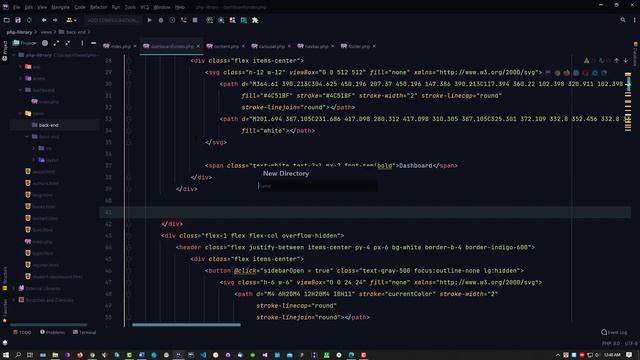The image size is (640, 360).
Task: Click the Run with Coverage icon
Action: [x=172, y=20]
